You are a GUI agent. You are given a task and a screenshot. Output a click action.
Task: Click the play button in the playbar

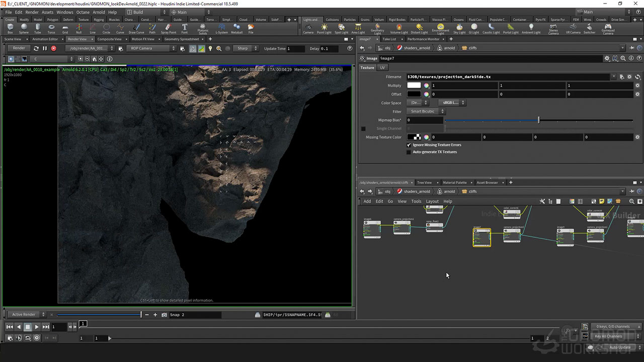point(37,327)
